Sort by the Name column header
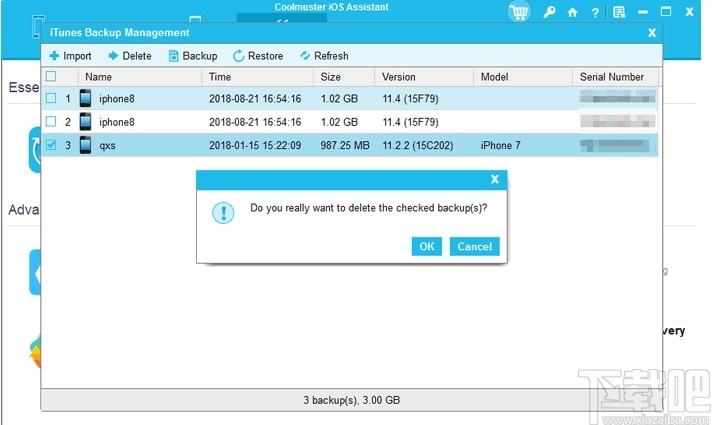The image size is (713, 425). click(x=140, y=77)
